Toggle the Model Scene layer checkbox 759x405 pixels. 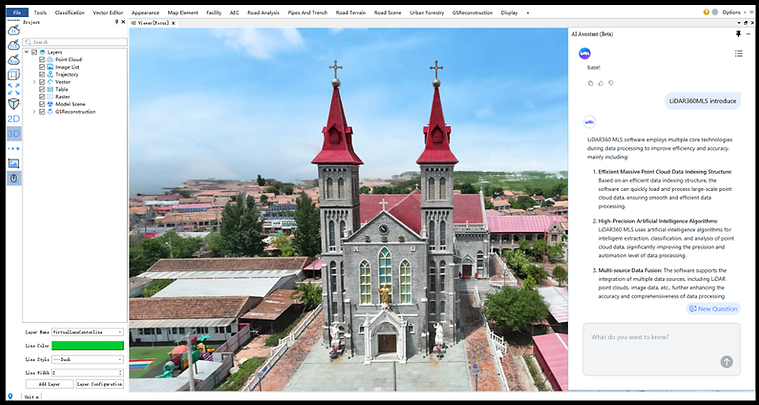coord(42,104)
